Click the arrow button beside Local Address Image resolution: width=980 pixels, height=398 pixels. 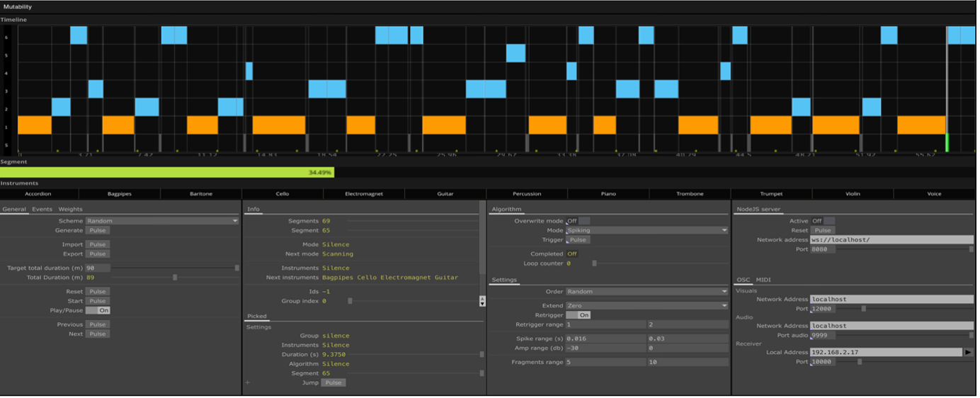967,352
